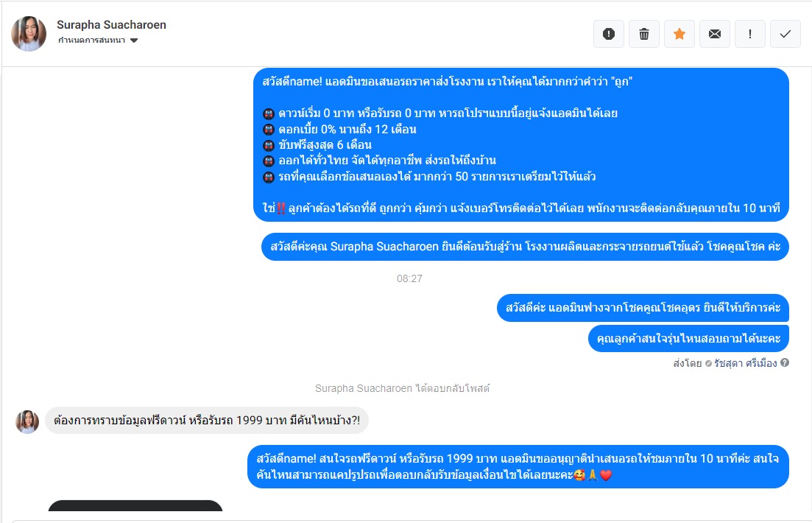Screen dimensions: 812x523
Task: Click the spam report exclamation circle icon
Action: [x=609, y=34]
